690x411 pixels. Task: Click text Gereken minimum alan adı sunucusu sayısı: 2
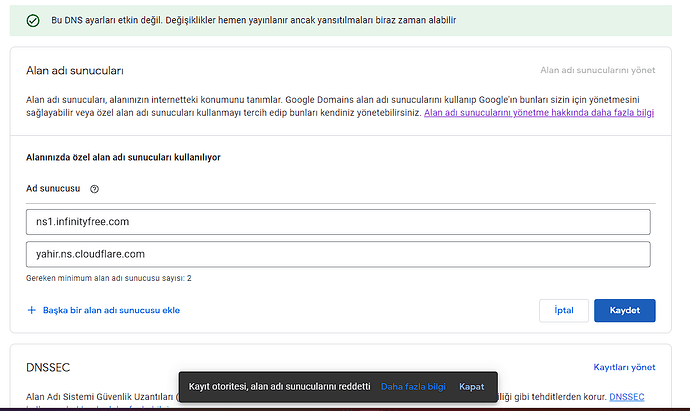click(x=109, y=279)
